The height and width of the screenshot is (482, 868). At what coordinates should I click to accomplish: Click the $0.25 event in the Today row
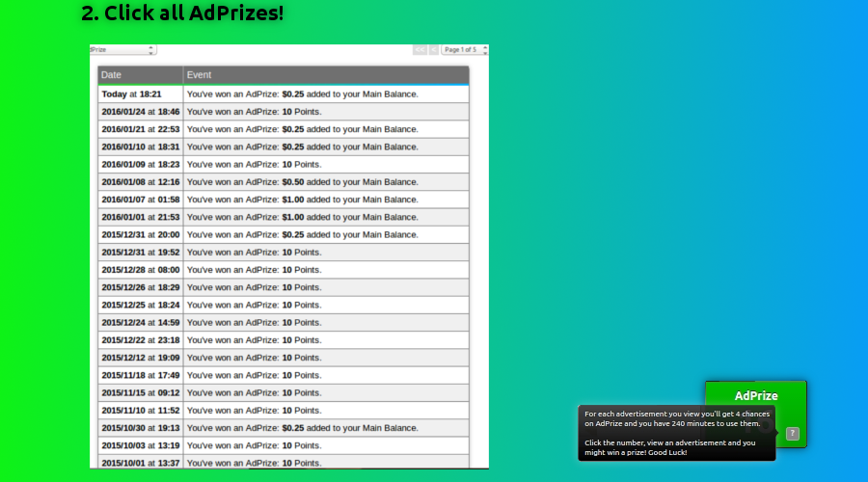point(326,94)
